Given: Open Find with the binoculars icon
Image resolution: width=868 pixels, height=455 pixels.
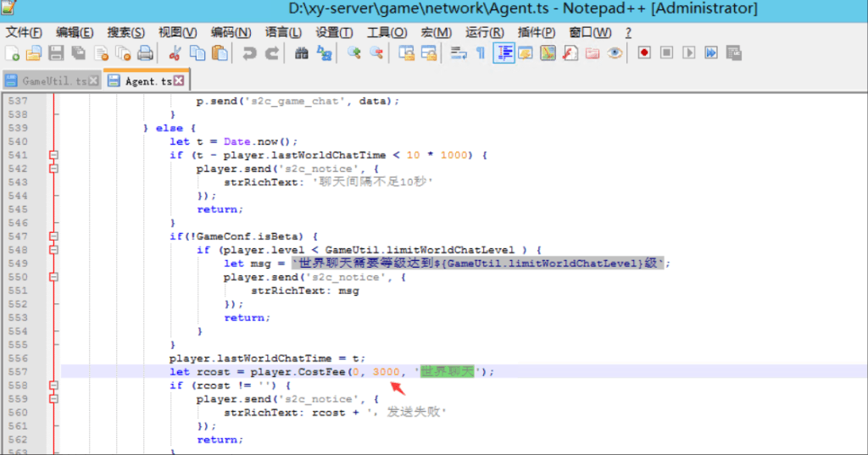Looking at the screenshot, I should click(x=301, y=53).
